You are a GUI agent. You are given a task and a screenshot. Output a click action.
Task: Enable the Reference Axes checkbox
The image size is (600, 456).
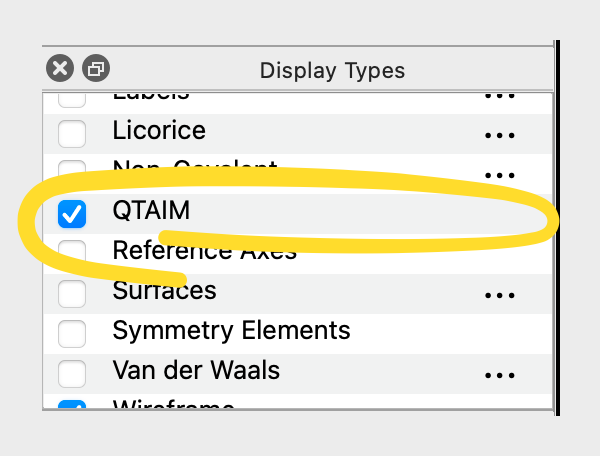72,252
